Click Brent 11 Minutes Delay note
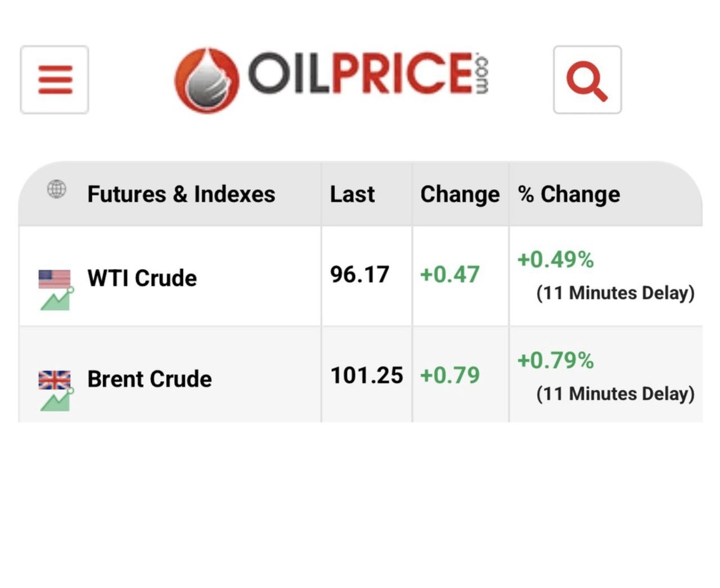The image size is (720, 588). 615,393
